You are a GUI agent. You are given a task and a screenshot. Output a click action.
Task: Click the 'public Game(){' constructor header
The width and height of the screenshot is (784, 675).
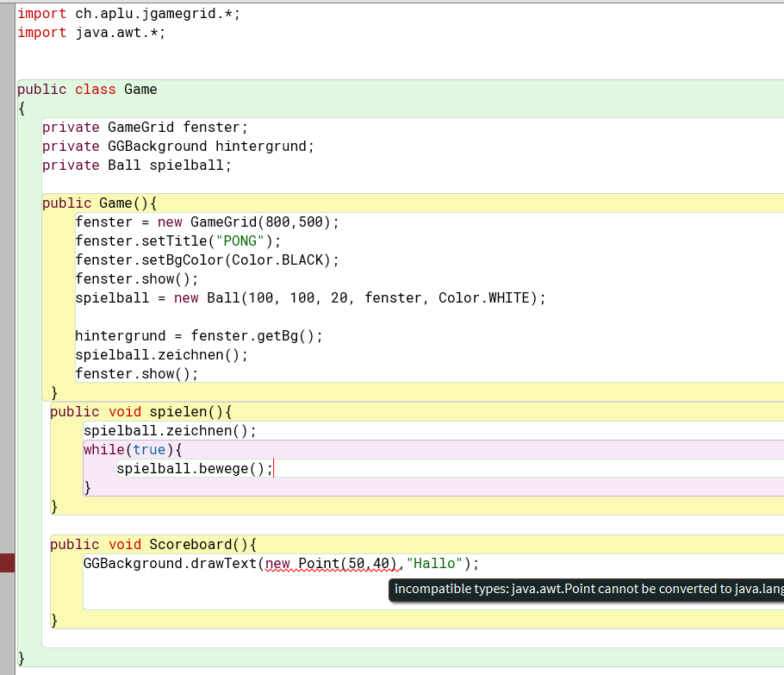tap(99, 203)
